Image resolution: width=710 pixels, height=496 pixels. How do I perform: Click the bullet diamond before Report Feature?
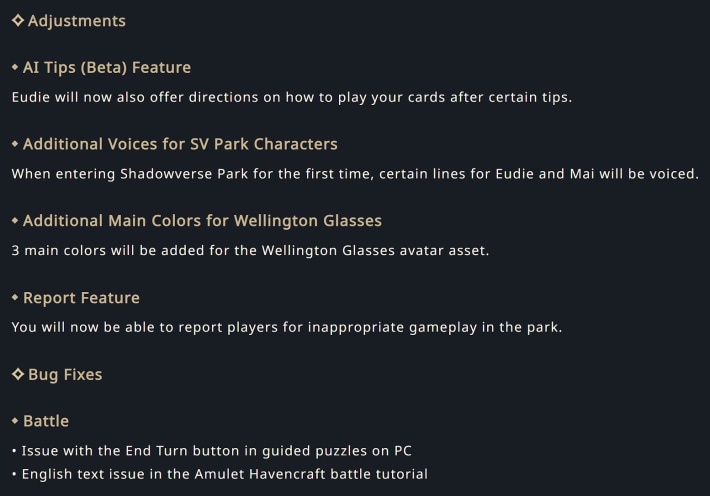tap(15, 298)
